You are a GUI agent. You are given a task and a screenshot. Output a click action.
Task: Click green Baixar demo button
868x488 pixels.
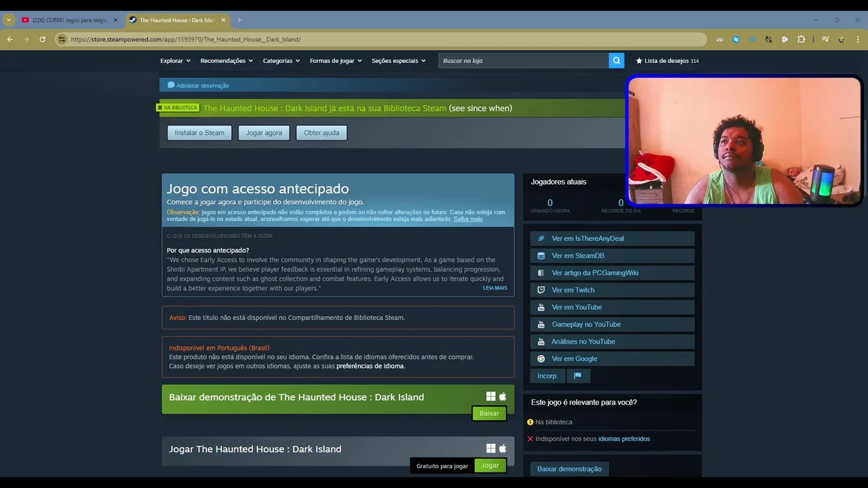point(489,413)
